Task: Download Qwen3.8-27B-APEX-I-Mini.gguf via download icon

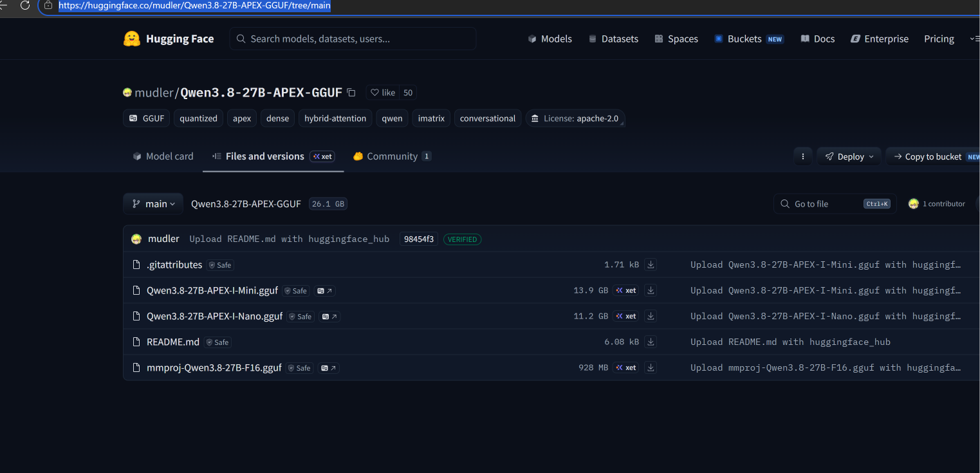Action: click(651, 290)
